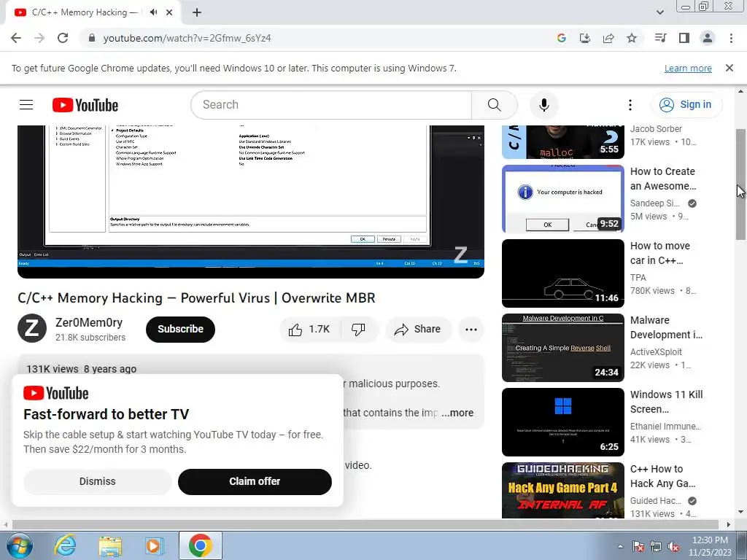Open the car animation video thumbnail
Viewport: 747px width, 560px height.
click(562, 273)
